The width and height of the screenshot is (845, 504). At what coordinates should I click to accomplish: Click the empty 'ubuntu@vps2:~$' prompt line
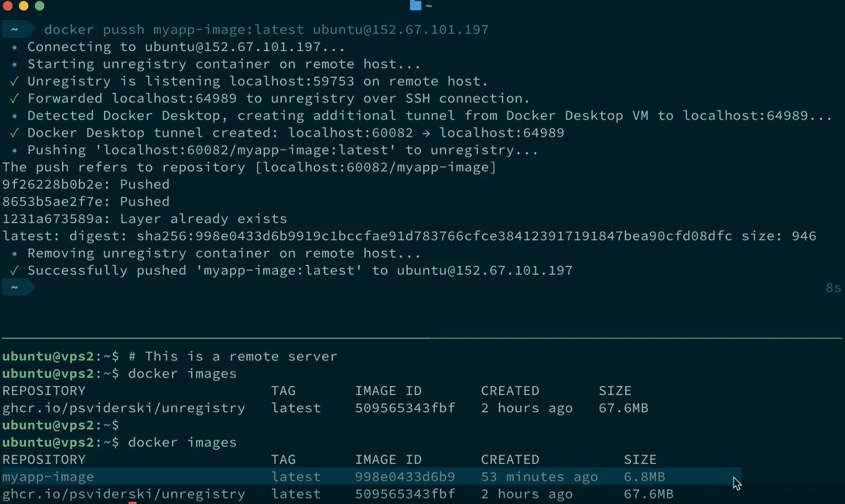point(60,425)
